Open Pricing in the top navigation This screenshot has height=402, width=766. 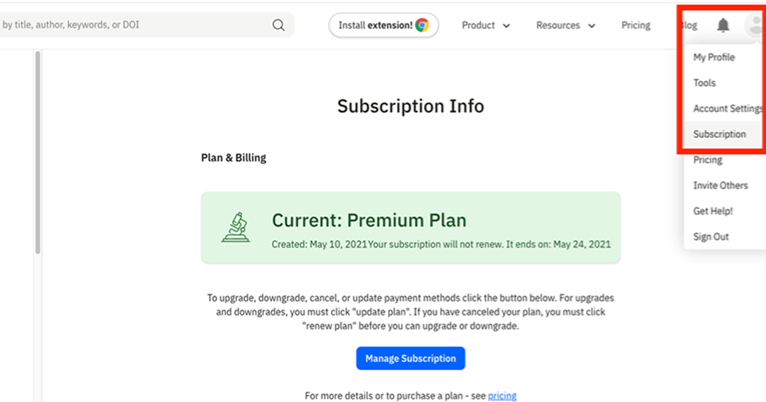635,25
